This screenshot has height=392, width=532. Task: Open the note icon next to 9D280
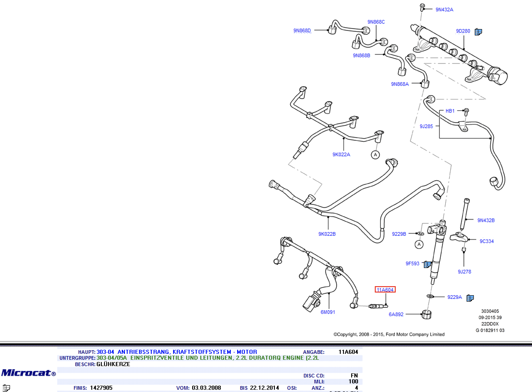coord(478,32)
